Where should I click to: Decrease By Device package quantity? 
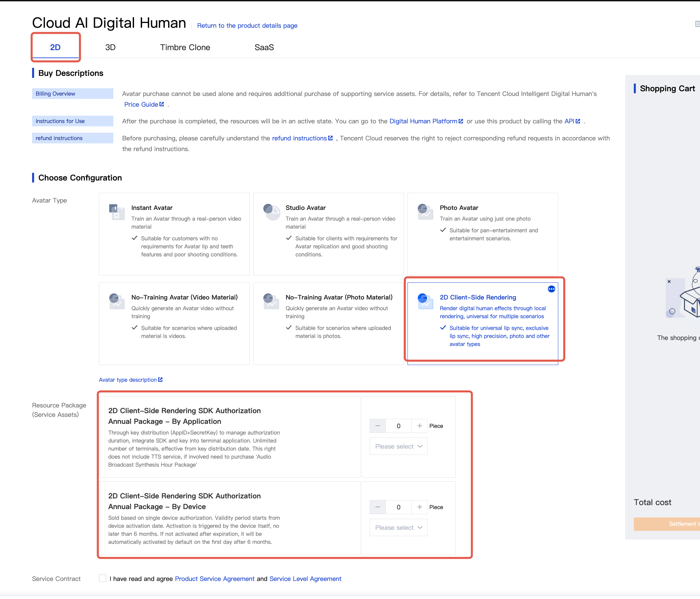click(377, 507)
